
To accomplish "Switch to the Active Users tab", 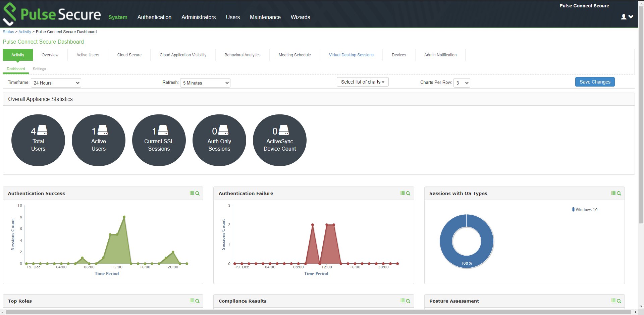I will (x=88, y=55).
